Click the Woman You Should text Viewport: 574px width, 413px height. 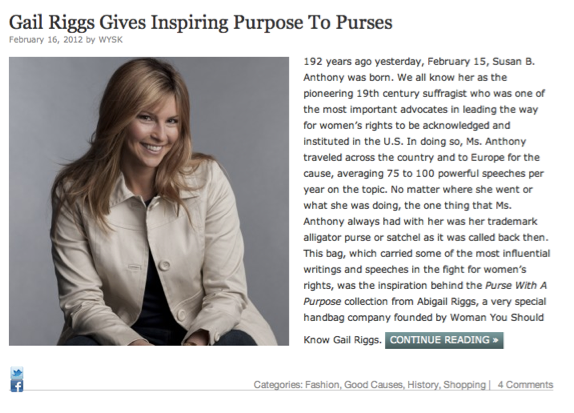(497, 317)
